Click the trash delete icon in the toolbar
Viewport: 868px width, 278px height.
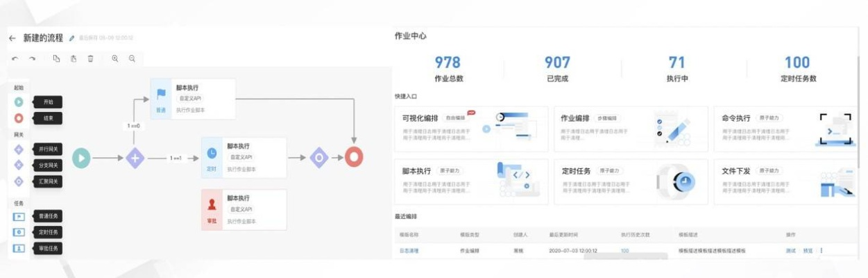point(90,59)
